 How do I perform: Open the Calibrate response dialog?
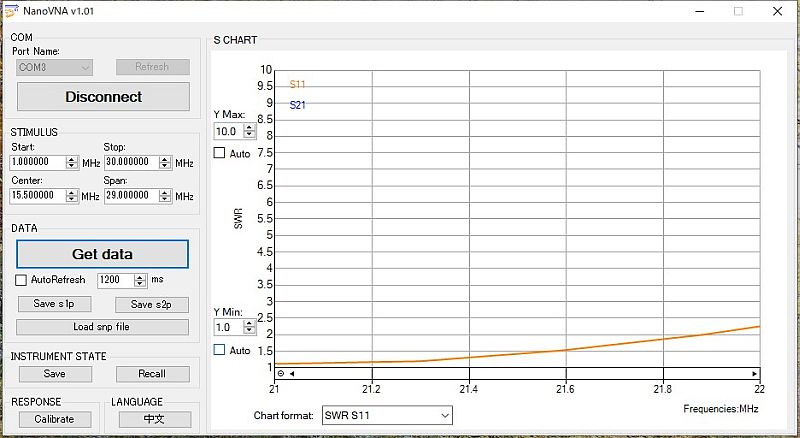[x=54, y=419]
